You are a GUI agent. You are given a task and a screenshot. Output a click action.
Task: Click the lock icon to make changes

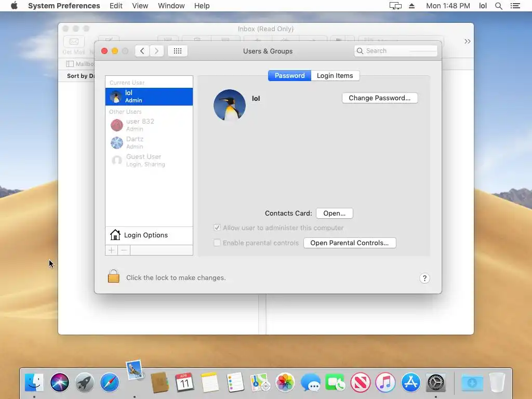[x=114, y=276]
